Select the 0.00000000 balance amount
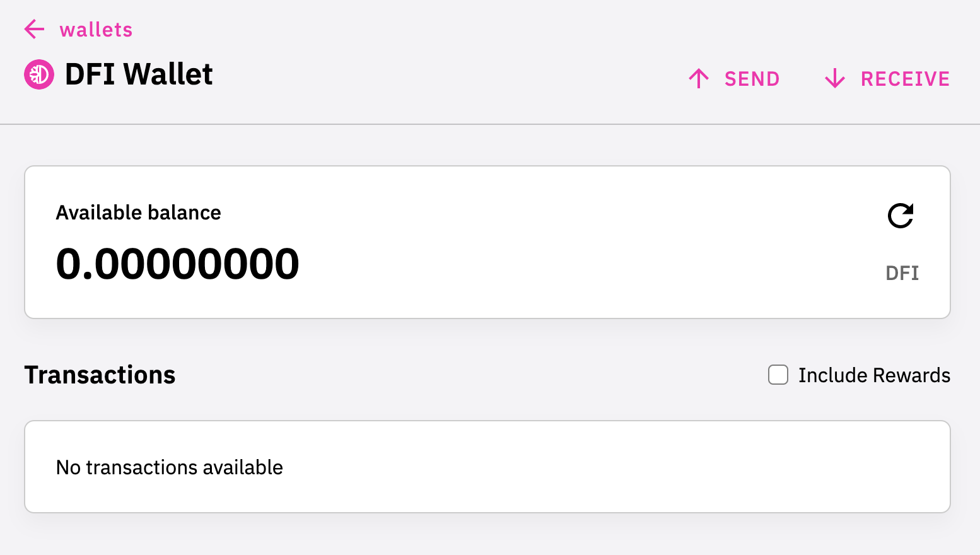The height and width of the screenshot is (555, 980). pos(177,264)
